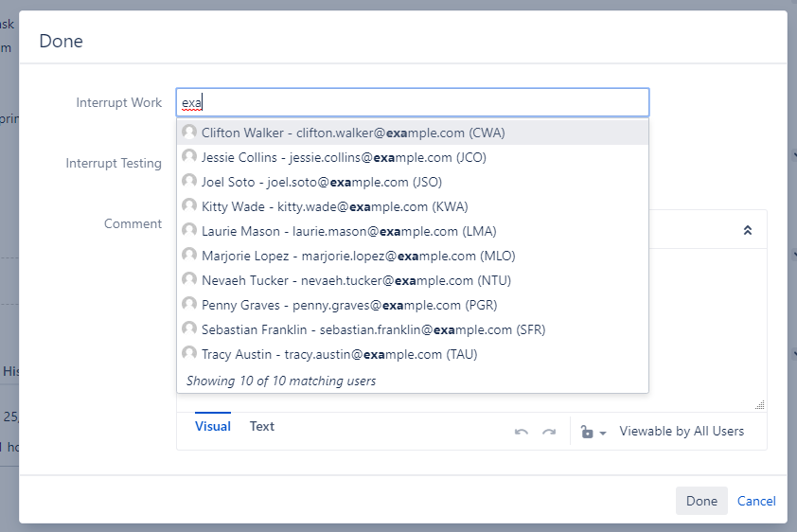Pick Kitty Wade from matching users
This screenshot has height=532, width=797.
pos(412,206)
